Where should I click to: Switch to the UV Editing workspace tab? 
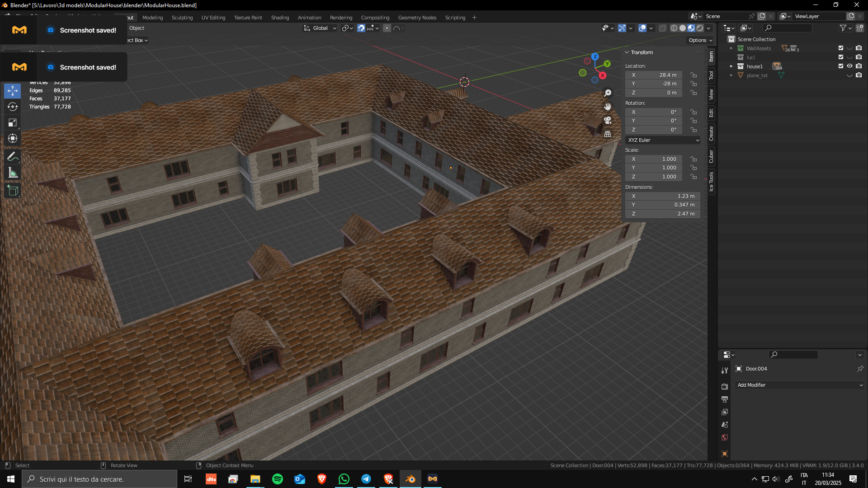[213, 18]
